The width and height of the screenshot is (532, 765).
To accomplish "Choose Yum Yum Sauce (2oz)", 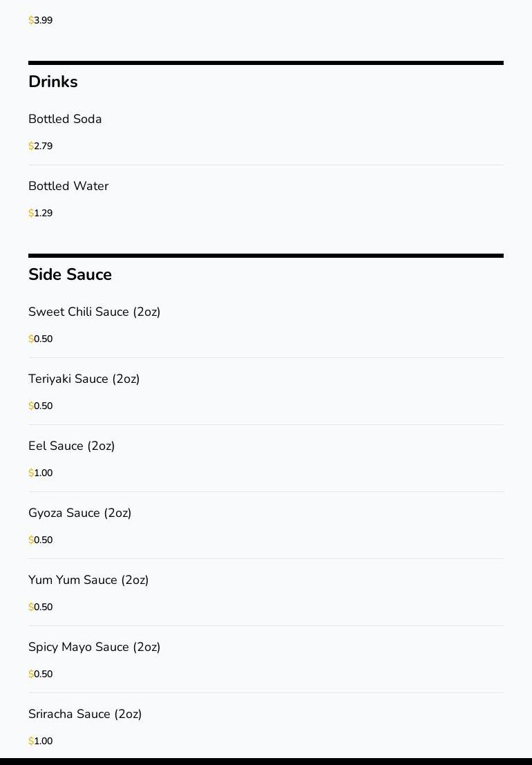I will pyautogui.click(x=88, y=580).
